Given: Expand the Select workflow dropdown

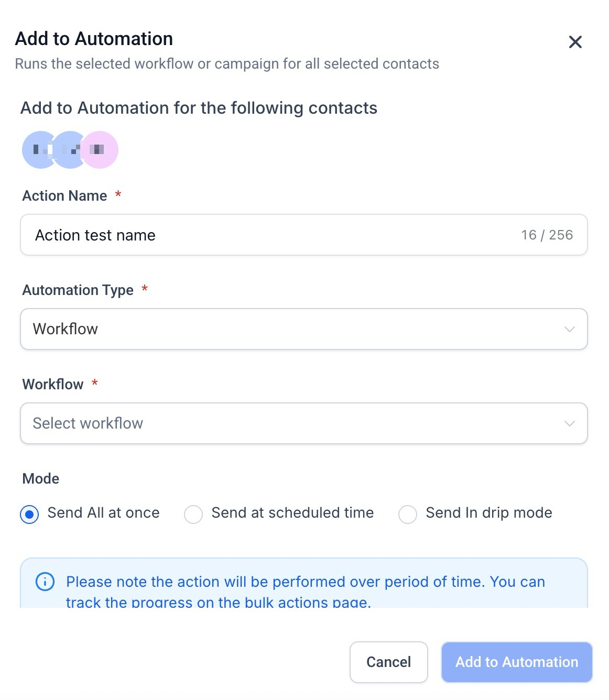Looking at the screenshot, I should click(x=293, y=423).
